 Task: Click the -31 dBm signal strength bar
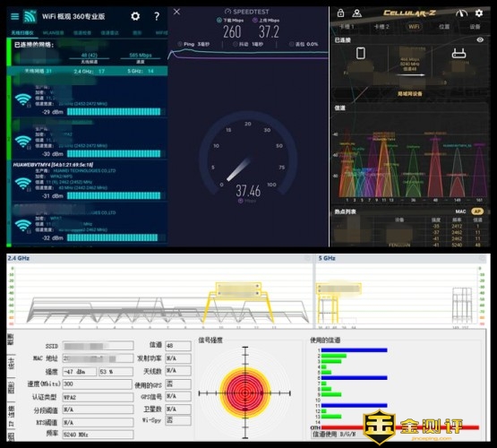pos(114,195)
